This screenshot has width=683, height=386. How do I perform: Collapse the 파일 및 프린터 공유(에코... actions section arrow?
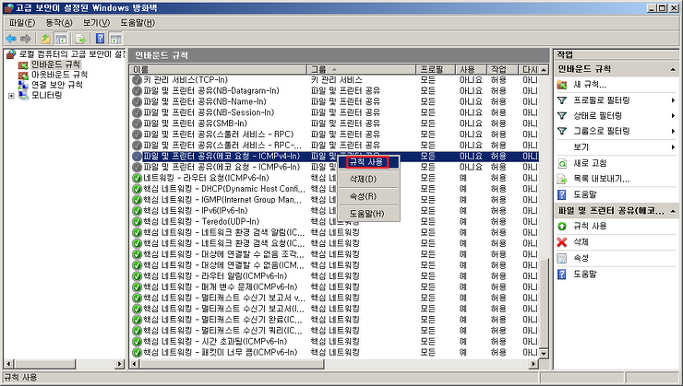[x=673, y=211]
